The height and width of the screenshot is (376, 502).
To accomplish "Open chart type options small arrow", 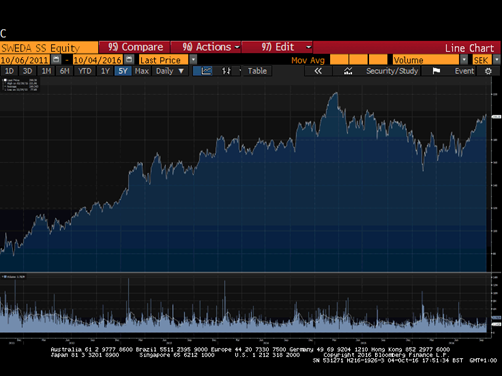I will click(x=240, y=71).
